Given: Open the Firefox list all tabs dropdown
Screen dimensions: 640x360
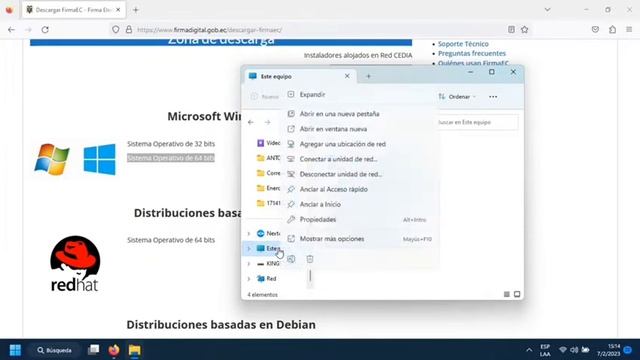Looking at the screenshot, I should pyautogui.click(x=547, y=9).
